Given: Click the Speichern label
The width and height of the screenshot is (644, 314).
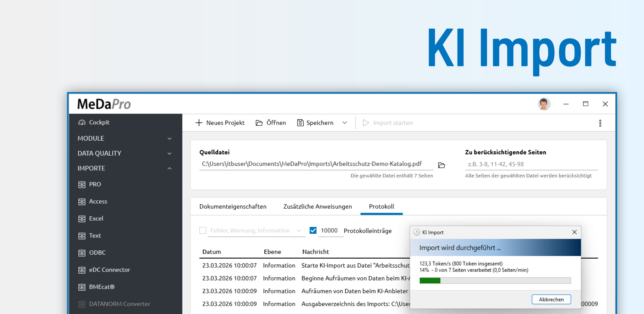Looking at the screenshot, I should [x=320, y=123].
